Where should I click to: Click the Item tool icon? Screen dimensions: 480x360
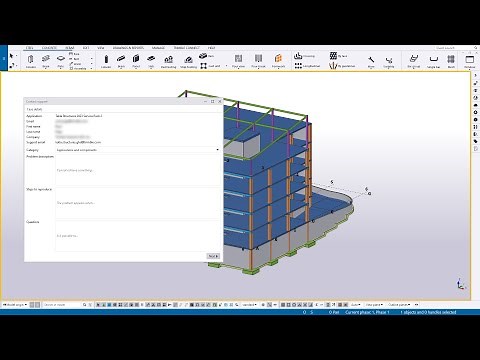click(203, 56)
